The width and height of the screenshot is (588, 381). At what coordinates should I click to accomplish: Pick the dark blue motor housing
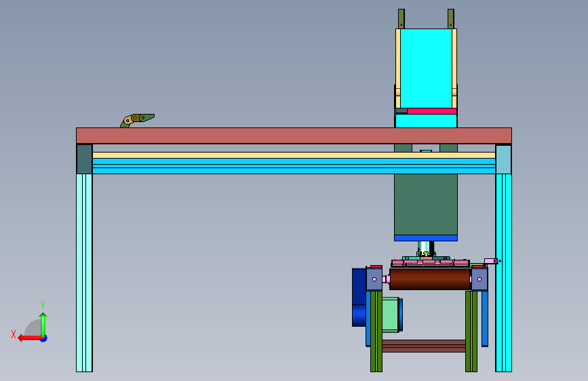(x=359, y=298)
